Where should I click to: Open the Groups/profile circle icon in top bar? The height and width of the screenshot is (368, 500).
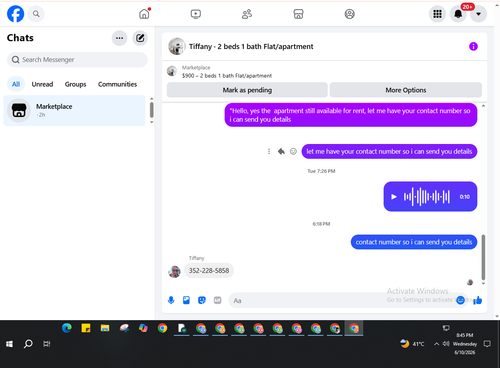tap(349, 14)
